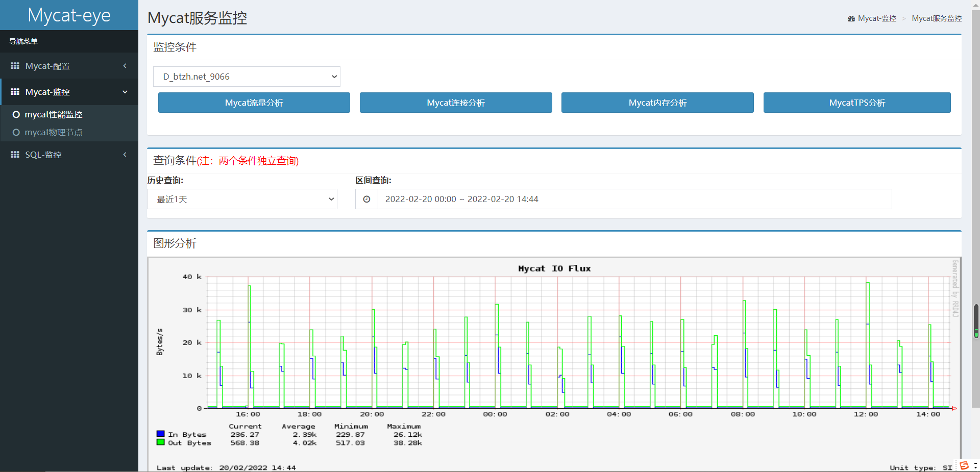Image resolution: width=980 pixels, height=472 pixels.
Task: Click the Minimum value 517.03
Action: [350, 443]
